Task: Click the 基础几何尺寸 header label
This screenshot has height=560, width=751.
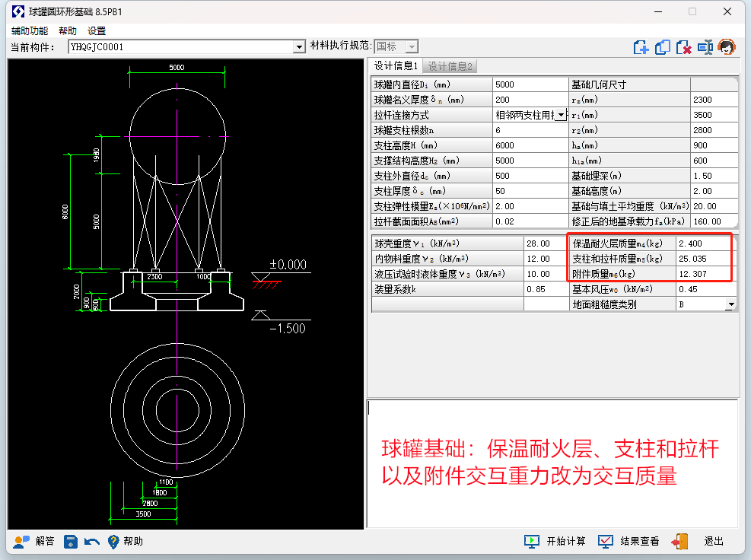Action: [x=599, y=84]
